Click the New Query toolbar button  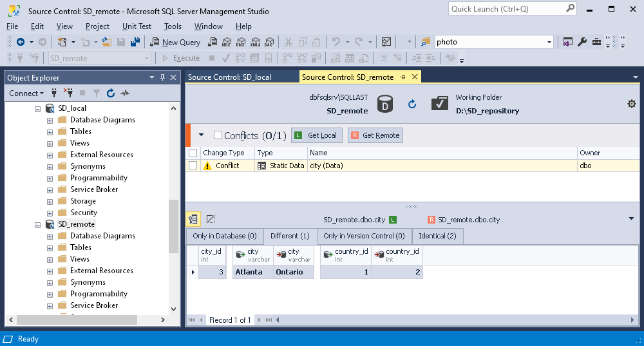coord(175,42)
